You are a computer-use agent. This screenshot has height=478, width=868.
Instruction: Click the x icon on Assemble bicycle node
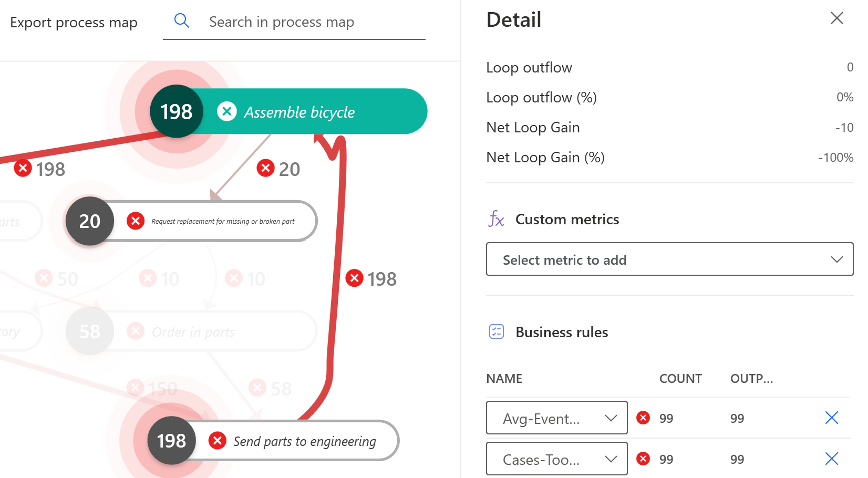point(227,111)
